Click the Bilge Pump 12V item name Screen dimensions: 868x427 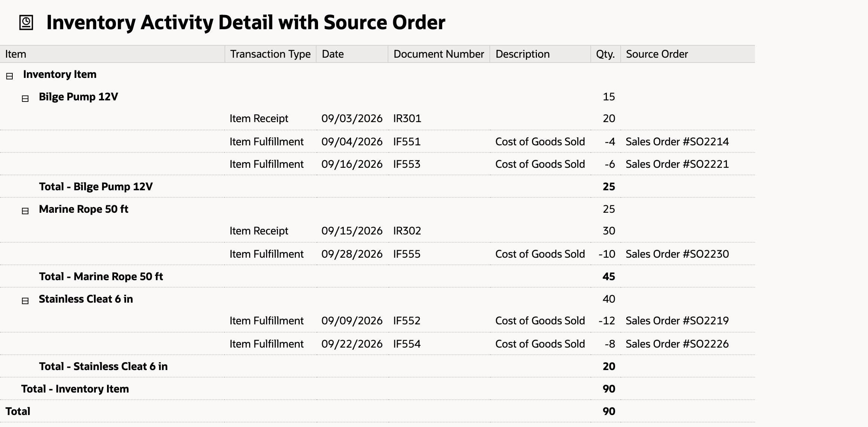click(79, 97)
